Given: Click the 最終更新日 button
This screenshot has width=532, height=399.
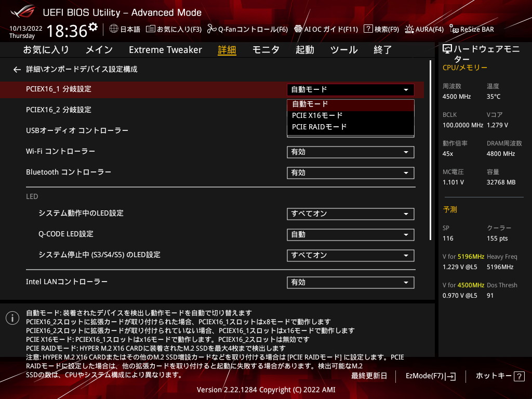Looking at the screenshot, I should pyautogui.click(x=369, y=376).
